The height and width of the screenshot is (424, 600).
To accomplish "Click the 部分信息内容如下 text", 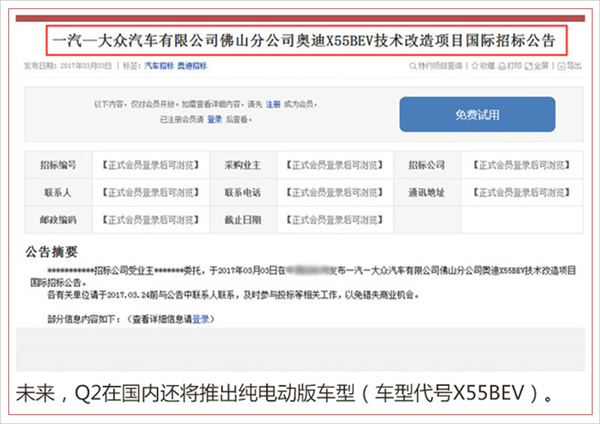I will tap(84, 319).
